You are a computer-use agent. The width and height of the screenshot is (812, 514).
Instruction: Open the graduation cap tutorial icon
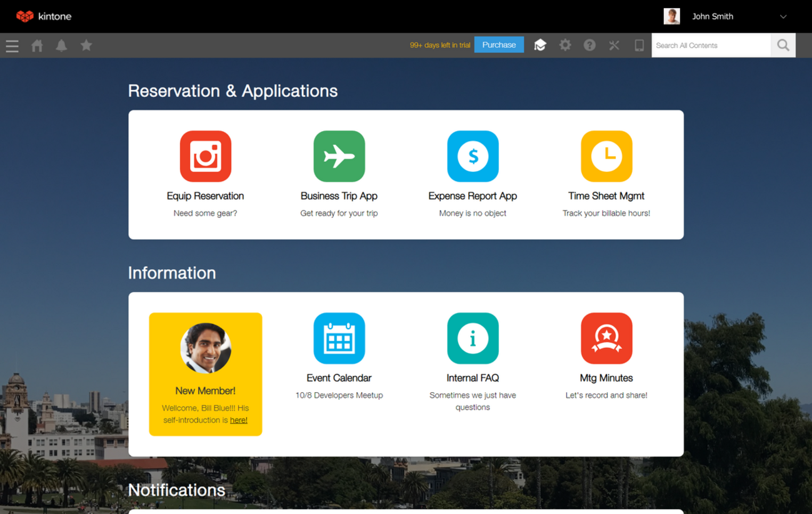tap(540, 45)
